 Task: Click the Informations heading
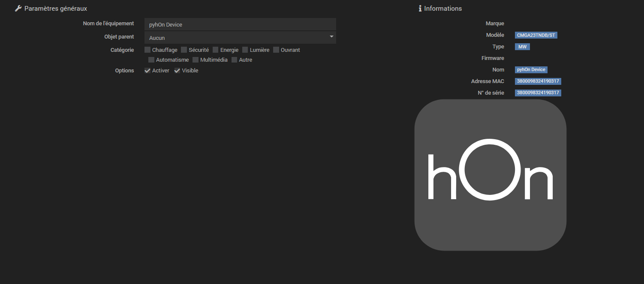(443, 9)
